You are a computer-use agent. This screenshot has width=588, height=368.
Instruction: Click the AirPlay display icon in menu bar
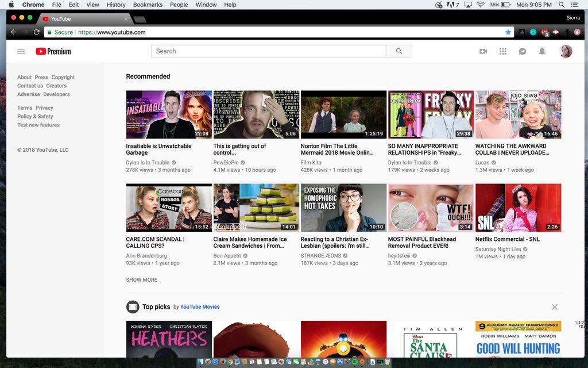click(468, 5)
